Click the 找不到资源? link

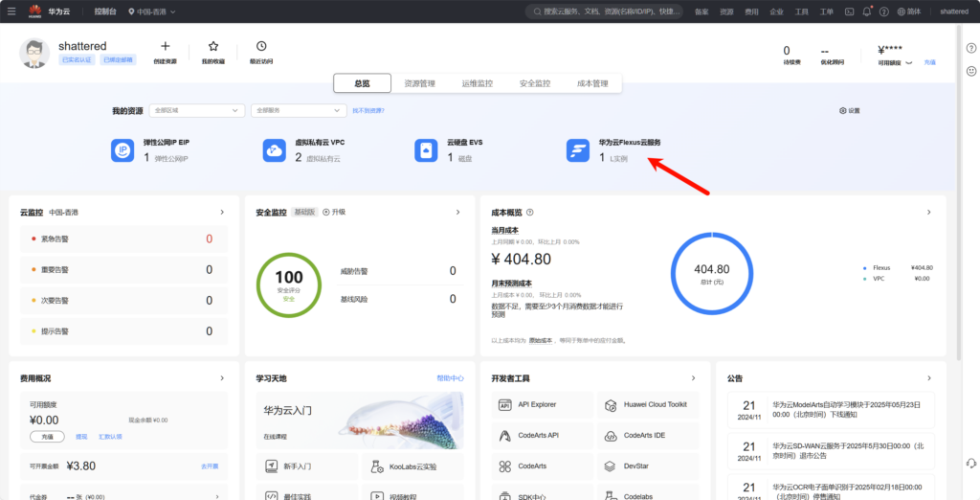[368, 111]
